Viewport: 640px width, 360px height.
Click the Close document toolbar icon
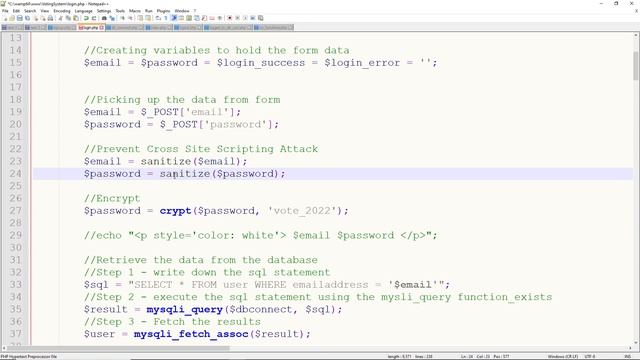pyautogui.click(x=36, y=18)
